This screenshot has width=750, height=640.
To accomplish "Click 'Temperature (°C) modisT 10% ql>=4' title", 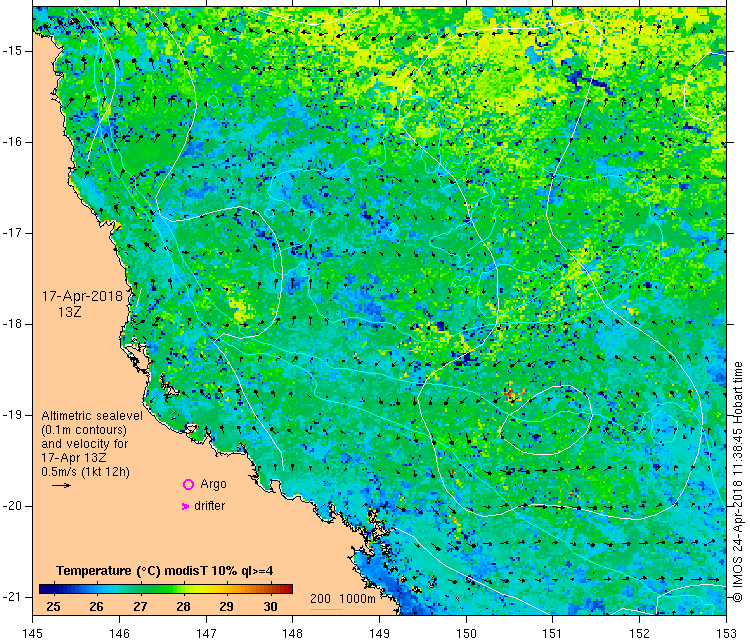I will [165, 571].
